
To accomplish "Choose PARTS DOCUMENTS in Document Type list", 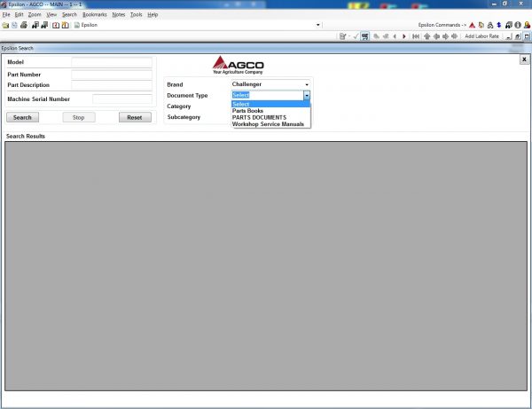I will tap(270, 117).
